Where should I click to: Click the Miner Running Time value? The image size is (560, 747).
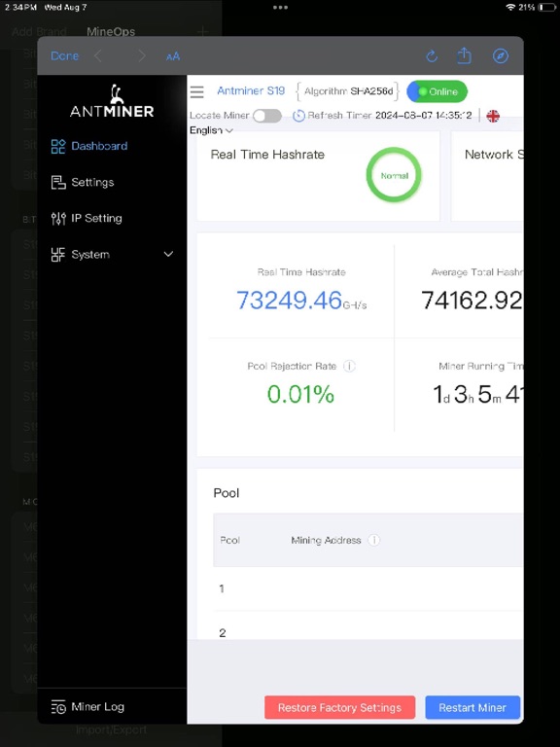point(477,395)
